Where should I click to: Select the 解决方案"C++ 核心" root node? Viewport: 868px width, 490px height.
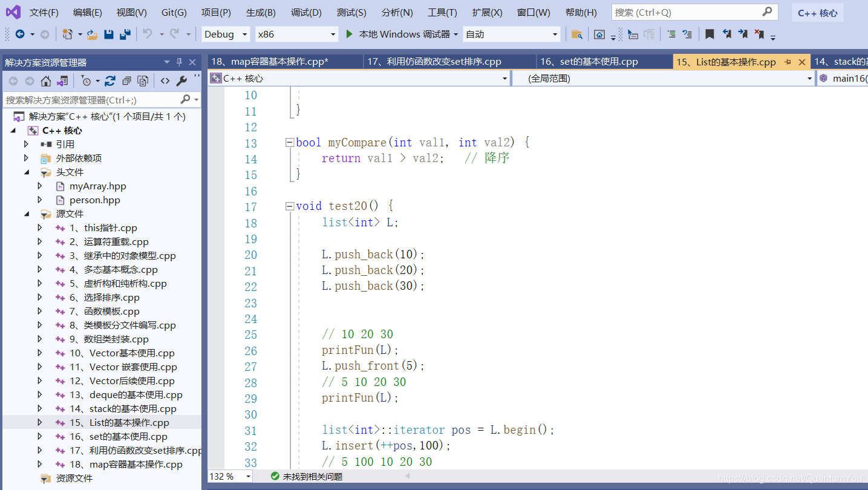[x=107, y=117]
